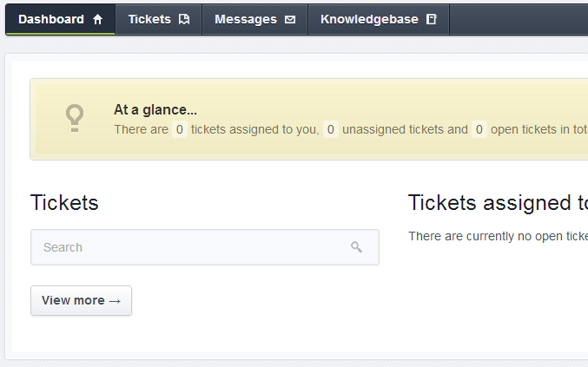Click the Tickets assigned heading
The height and width of the screenshot is (367, 588).
click(498, 203)
